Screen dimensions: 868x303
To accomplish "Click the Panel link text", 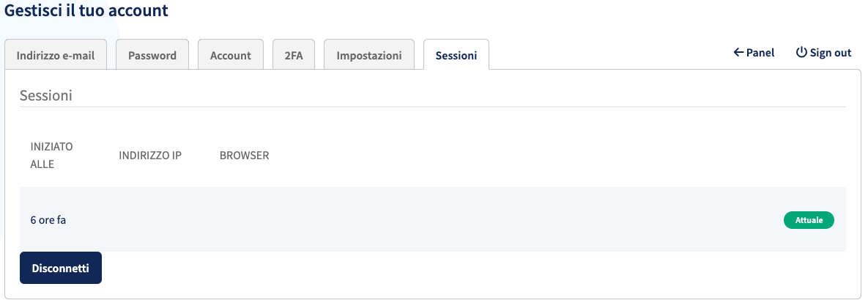I will [x=760, y=53].
